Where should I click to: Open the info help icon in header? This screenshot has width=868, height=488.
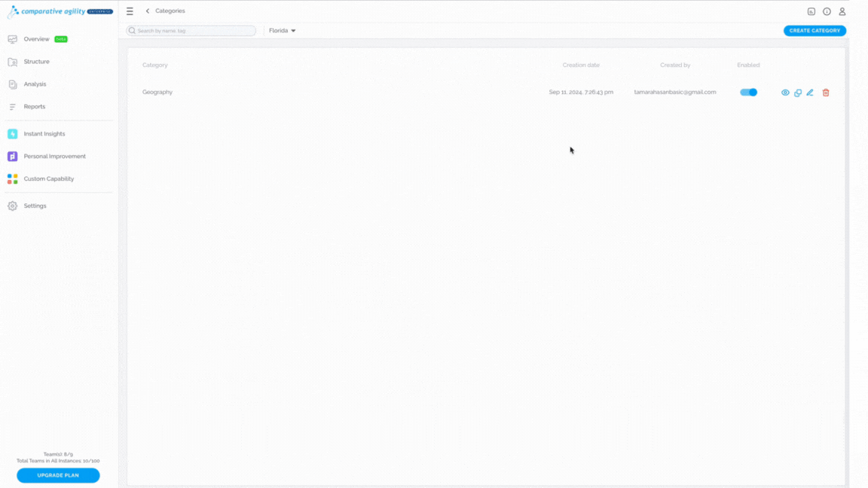click(x=827, y=11)
